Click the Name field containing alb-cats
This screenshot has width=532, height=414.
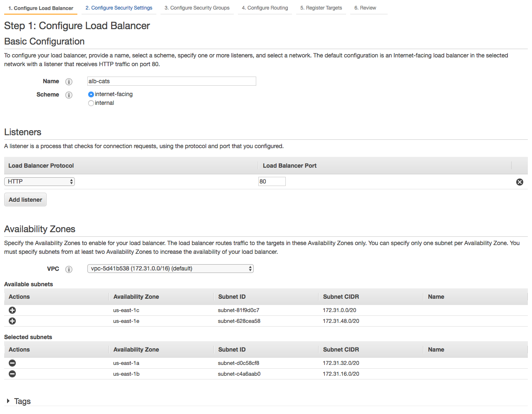(x=172, y=81)
